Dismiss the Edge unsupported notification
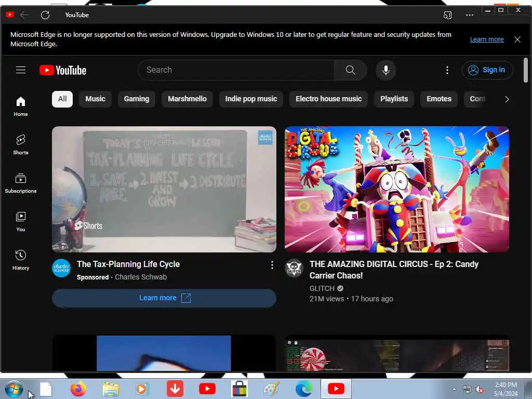This screenshot has width=532, height=399. click(x=517, y=39)
